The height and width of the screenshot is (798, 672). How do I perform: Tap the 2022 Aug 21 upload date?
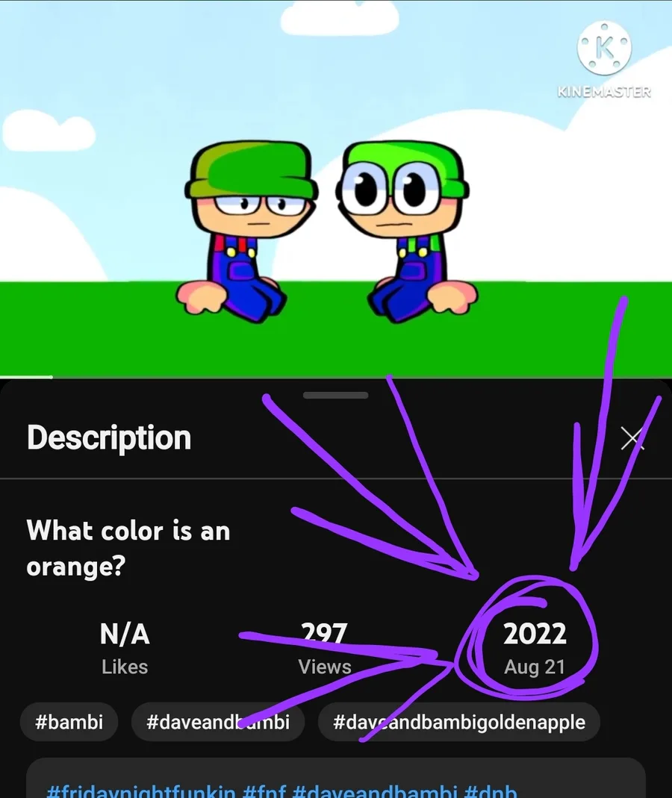535,649
